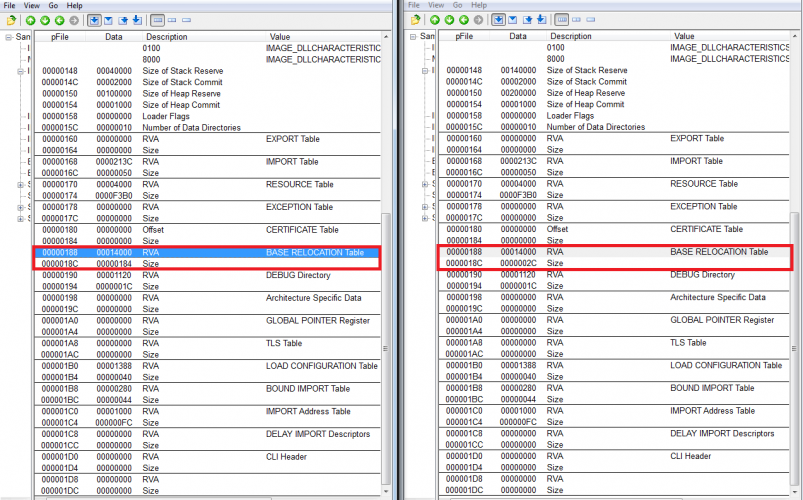Viewport: 803px width, 500px height.
Task: Click the open file icon in the right window
Action: [415, 20]
